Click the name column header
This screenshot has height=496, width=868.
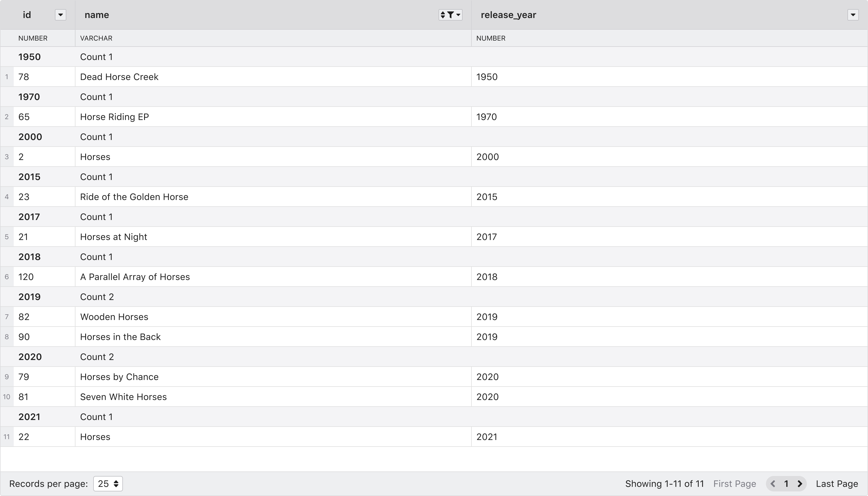(97, 15)
